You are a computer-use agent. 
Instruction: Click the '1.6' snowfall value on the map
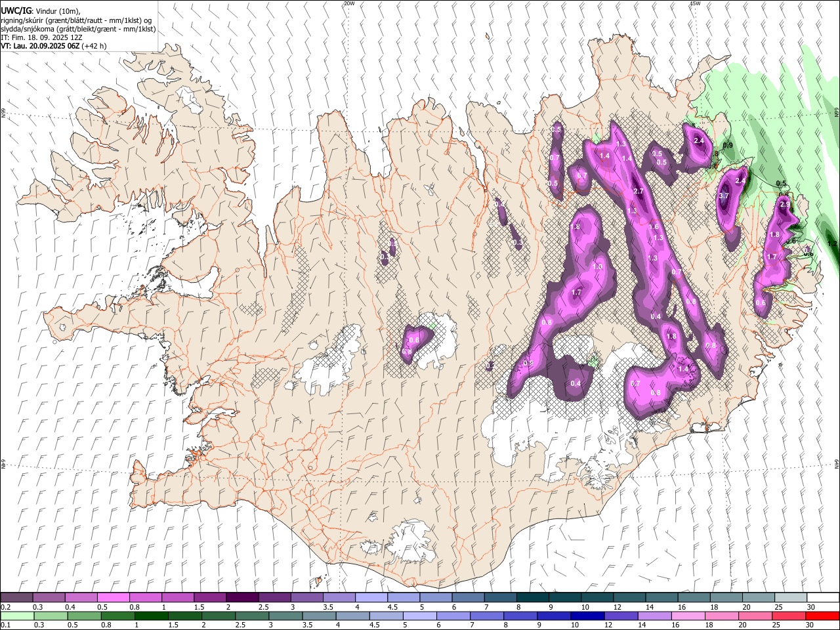pos(654,226)
